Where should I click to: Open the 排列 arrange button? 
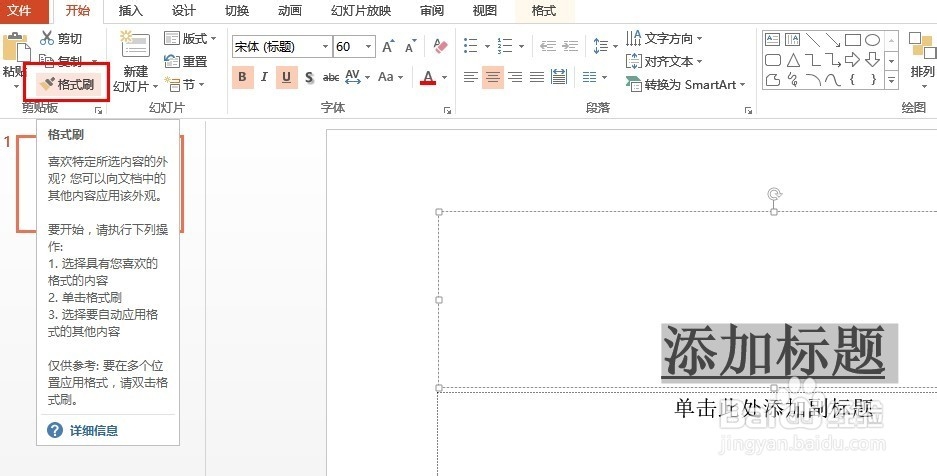[921, 60]
